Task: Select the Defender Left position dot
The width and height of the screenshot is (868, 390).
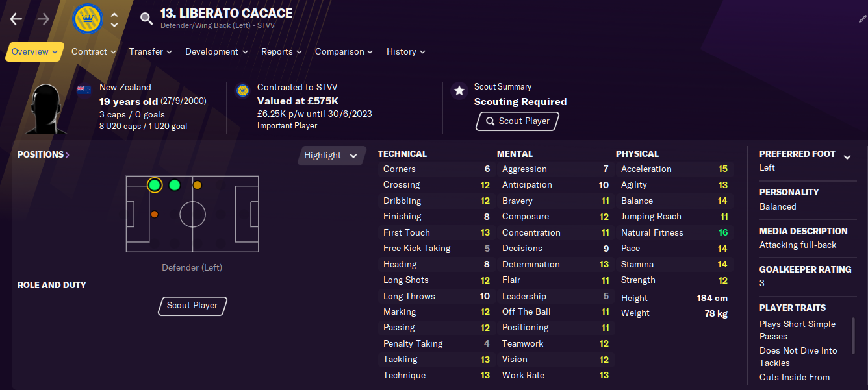Action: pyautogui.click(x=154, y=186)
